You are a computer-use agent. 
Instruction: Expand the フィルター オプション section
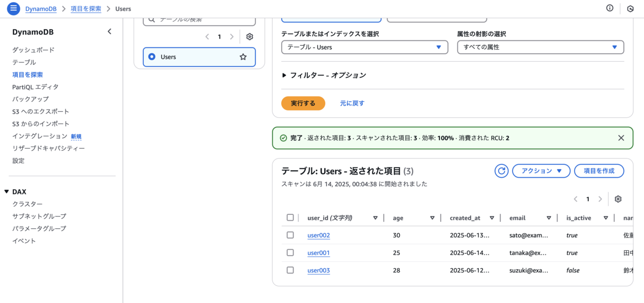(x=324, y=75)
